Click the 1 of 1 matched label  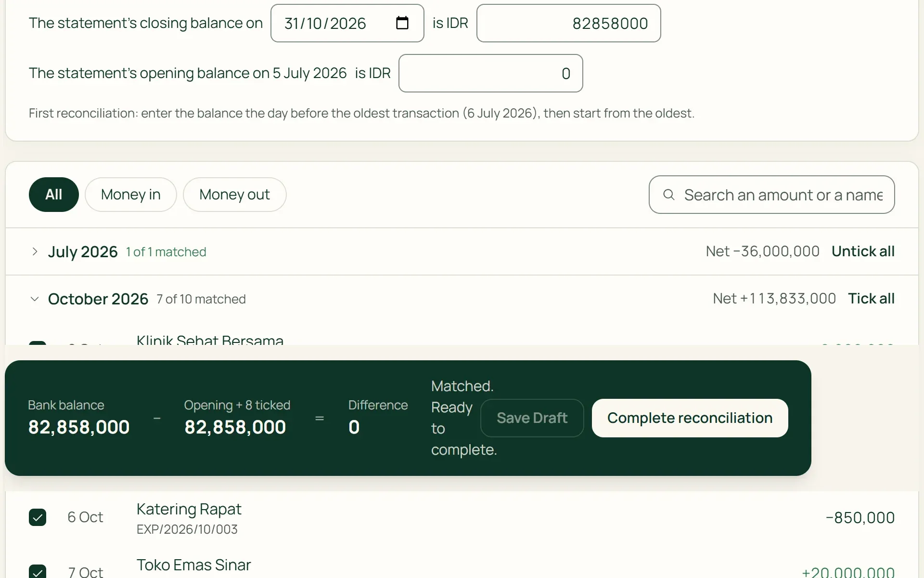coord(166,252)
